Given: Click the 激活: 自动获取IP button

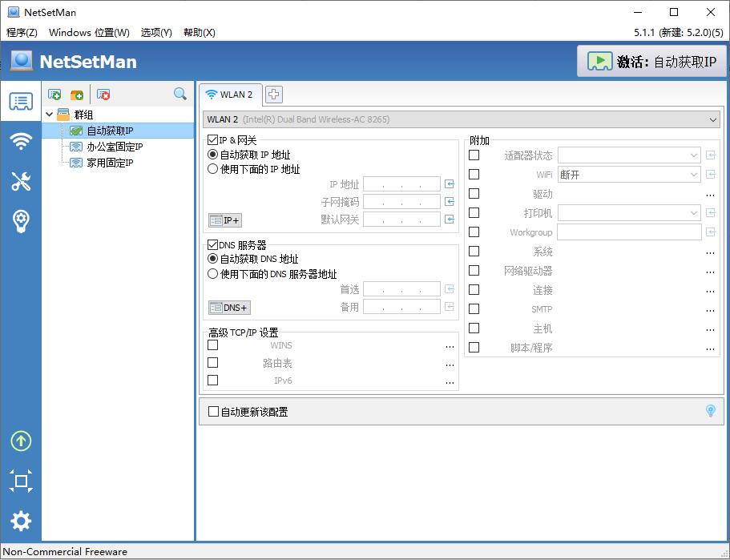Looking at the screenshot, I should [651, 62].
